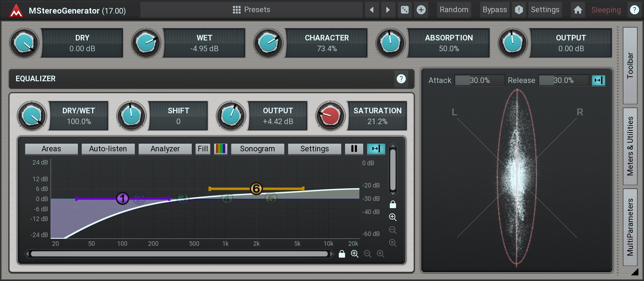The height and width of the screenshot is (281, 644).
Task: Pause the equalizer analyzer display
Action: pyautogui.click(x=354, y=149)
